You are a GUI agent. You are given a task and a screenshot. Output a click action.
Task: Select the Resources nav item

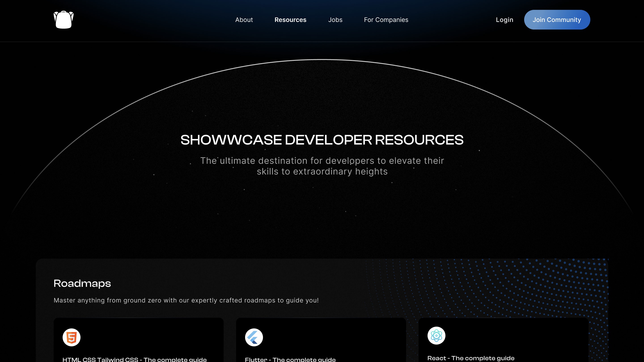click(x=290, y=20)
